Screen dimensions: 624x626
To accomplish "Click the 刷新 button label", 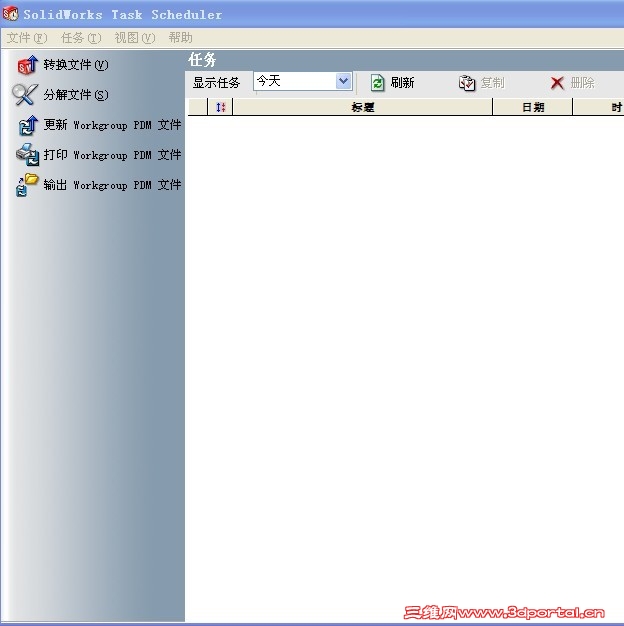I will coord(402,83).
